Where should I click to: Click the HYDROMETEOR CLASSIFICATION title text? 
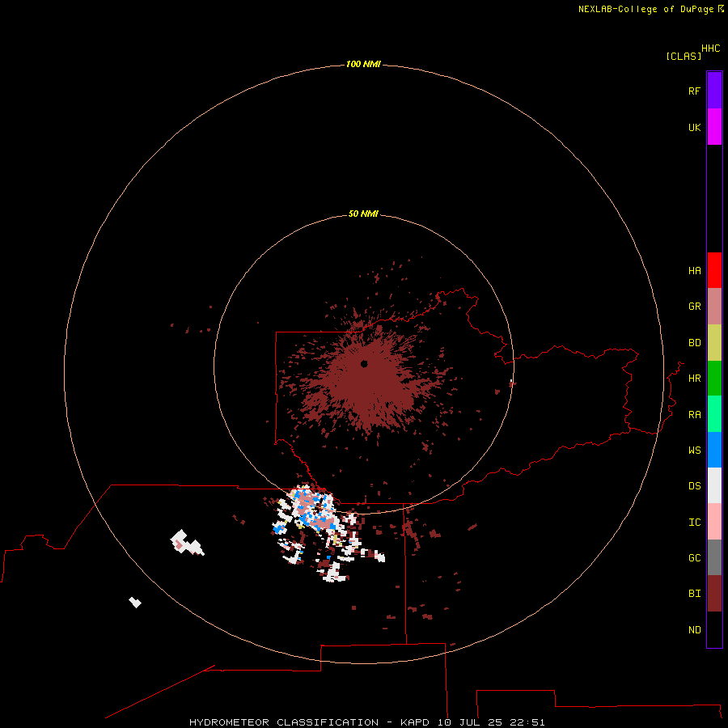(x=284, y=722)
